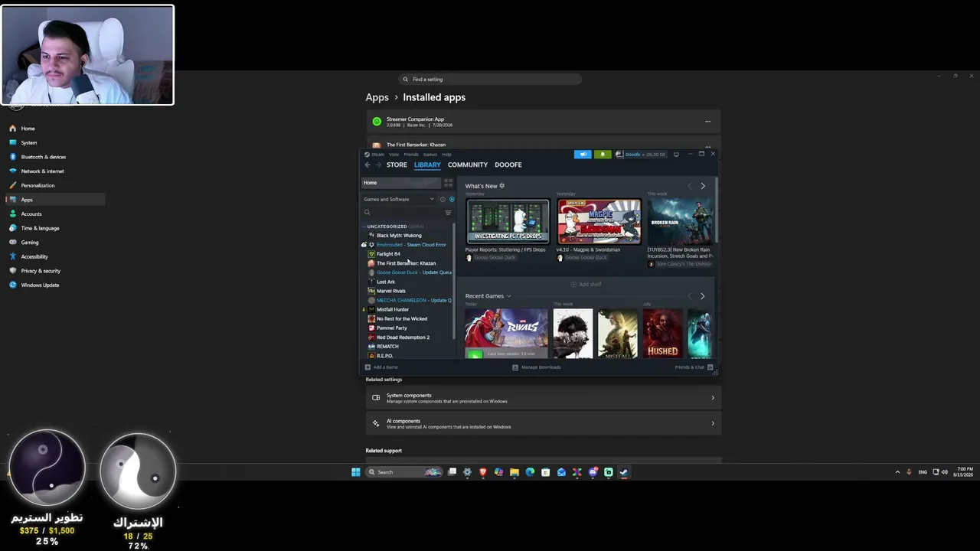Show next What's New items

click(x=703, y=186)
